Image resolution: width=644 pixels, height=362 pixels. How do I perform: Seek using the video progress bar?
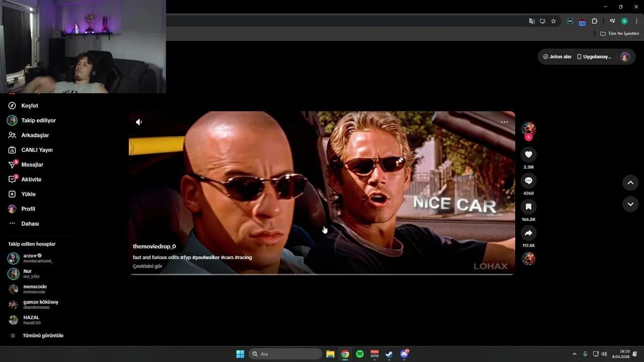click(x=322, y=275)
